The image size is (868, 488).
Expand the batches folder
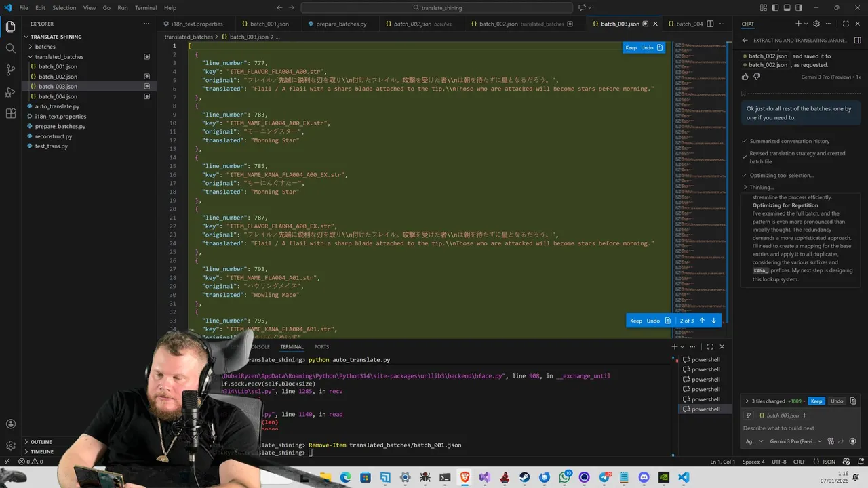[45, 47]
